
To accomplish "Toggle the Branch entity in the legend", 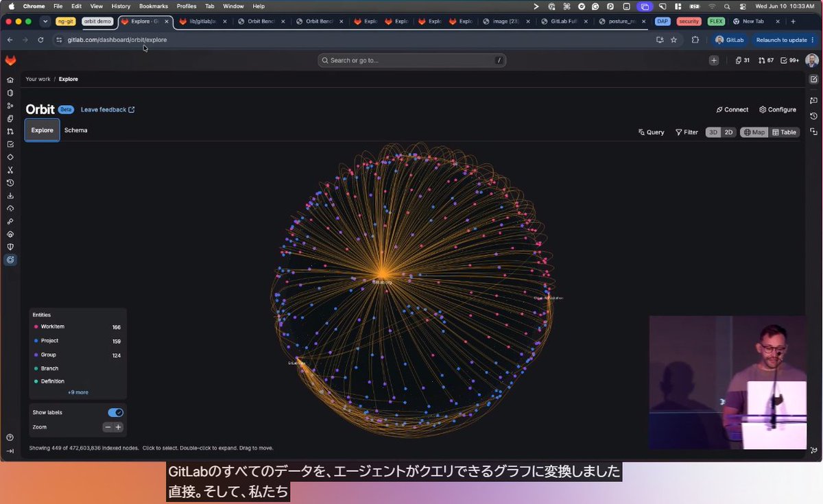I will point(77,368).
